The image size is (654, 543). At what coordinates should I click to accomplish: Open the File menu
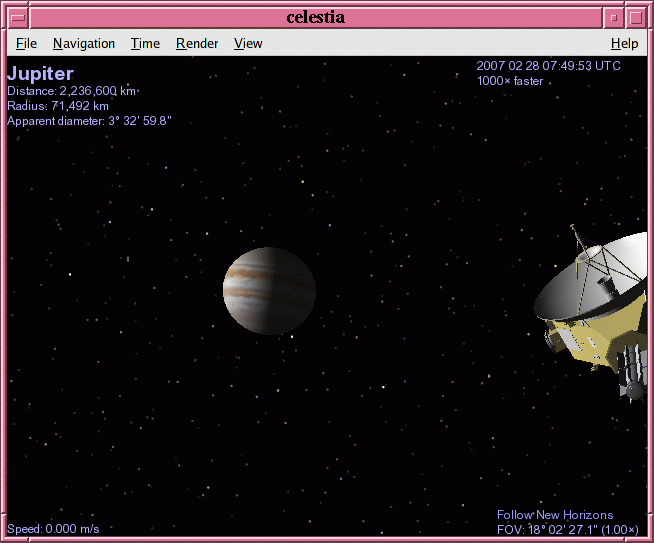26,43
